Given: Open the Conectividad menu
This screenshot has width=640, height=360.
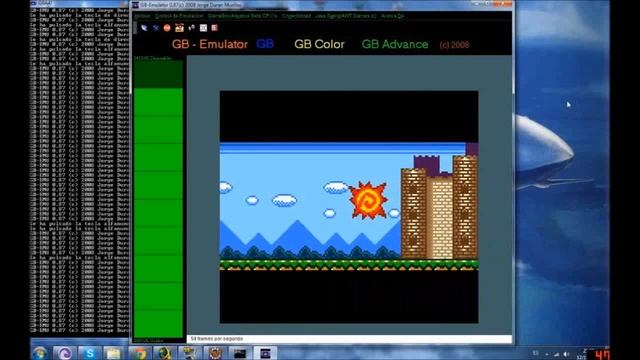Looking at the screenshot, I should coord(296,16).
